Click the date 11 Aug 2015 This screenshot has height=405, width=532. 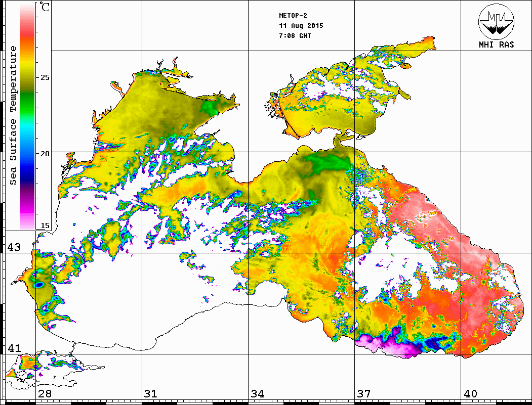tap(301, 26)
